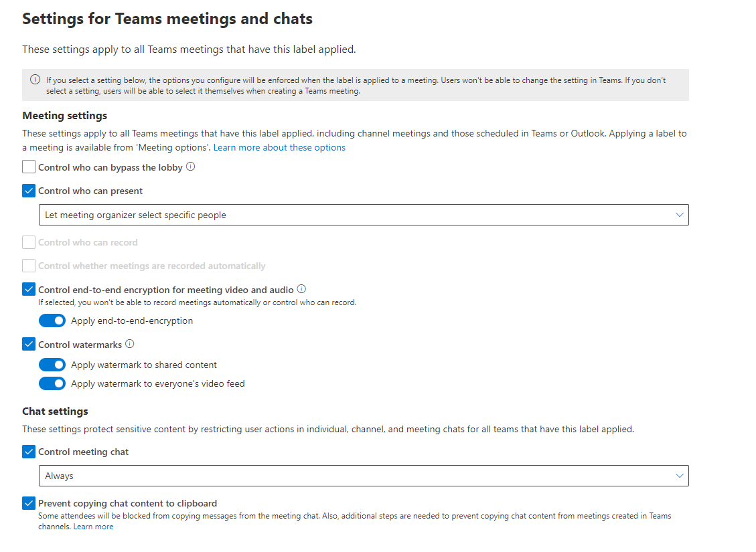Open the who can present dropdown

(x=364, y=215)
